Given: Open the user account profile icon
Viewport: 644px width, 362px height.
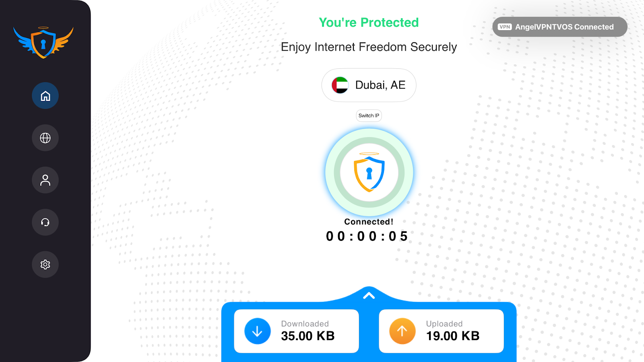Looking at the screenshot, I should coord(45,180).
